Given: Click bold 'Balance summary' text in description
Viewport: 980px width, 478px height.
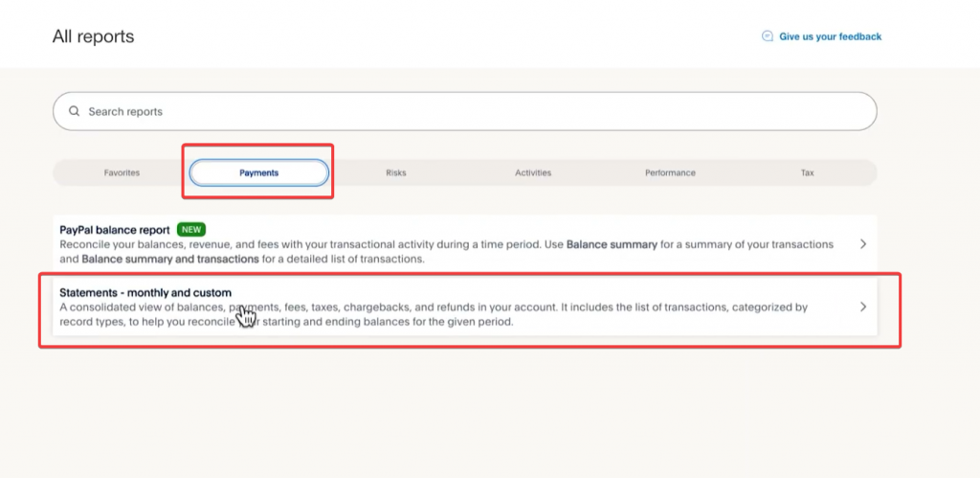Looking at the screenshot, I should click(612, 244).
